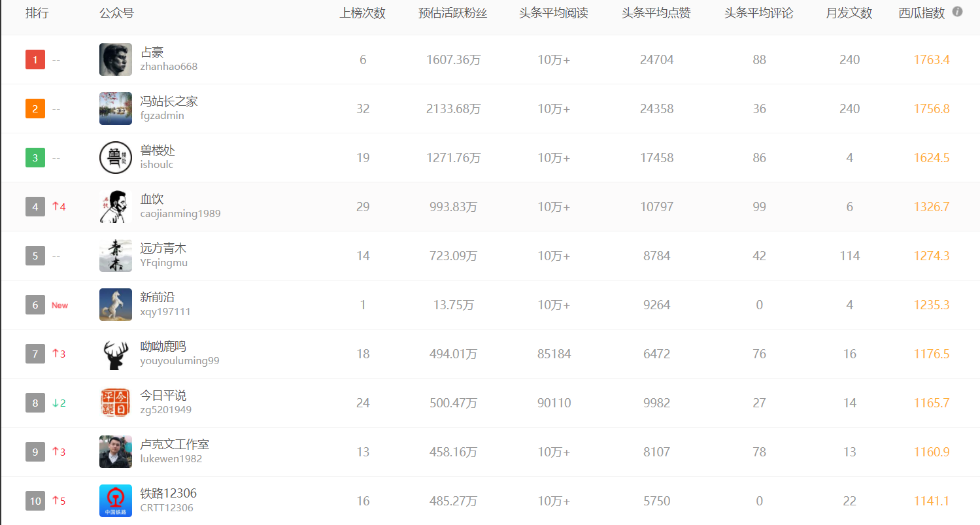
Task: Open the 远方青木 account name link
Action: [x=163, y=248]
